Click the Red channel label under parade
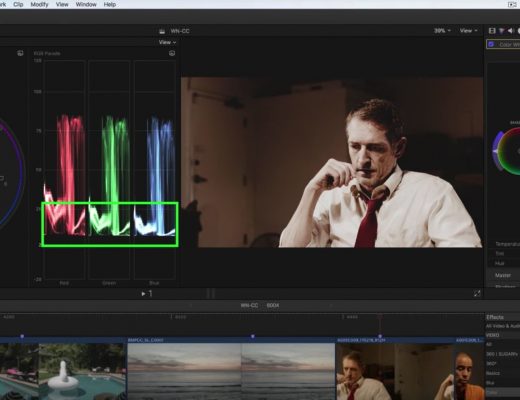The height and width of the screenshot is (400, 520). (x=64, y=283)
